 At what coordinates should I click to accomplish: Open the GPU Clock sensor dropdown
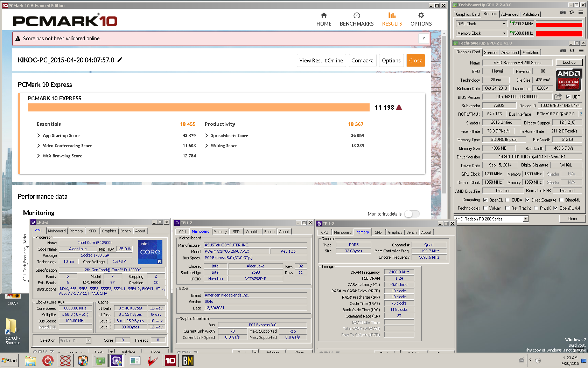point(481,24)
